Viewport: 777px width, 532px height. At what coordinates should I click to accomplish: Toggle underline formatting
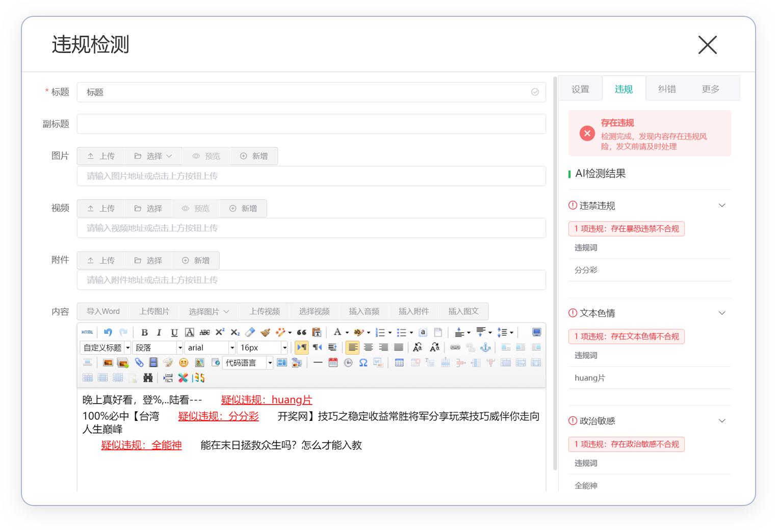[x=174, y=332]
